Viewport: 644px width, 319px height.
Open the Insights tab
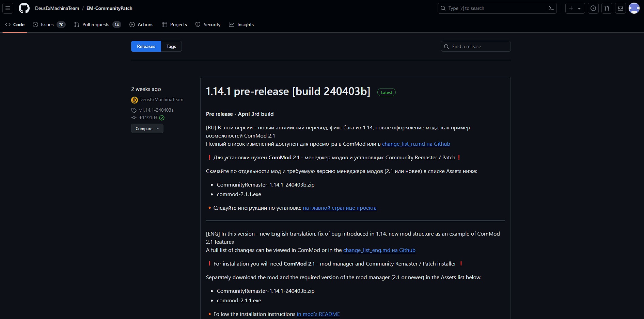[x=241, y=25]
